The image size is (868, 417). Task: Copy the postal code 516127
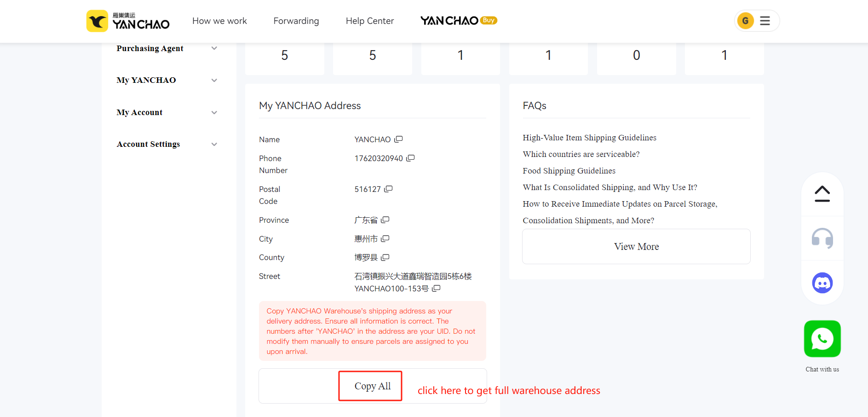(388, 189)
